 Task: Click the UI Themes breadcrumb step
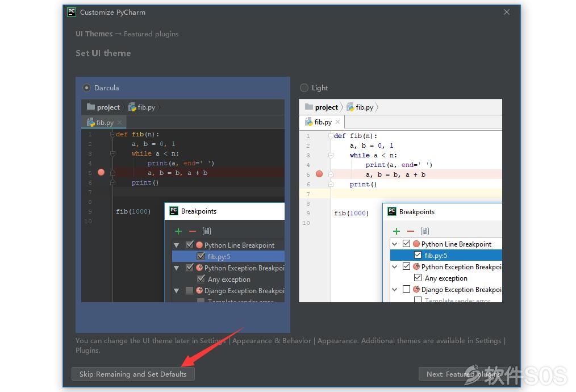coord(94,34)
